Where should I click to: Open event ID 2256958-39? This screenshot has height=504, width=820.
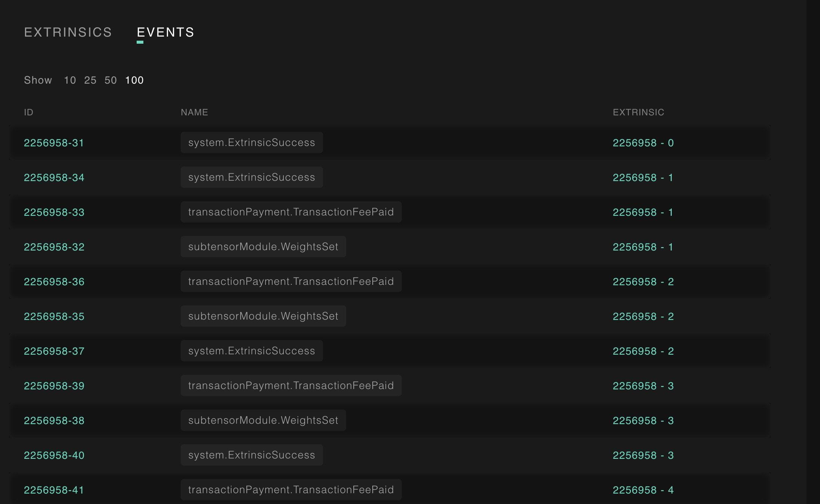(54, 386)
